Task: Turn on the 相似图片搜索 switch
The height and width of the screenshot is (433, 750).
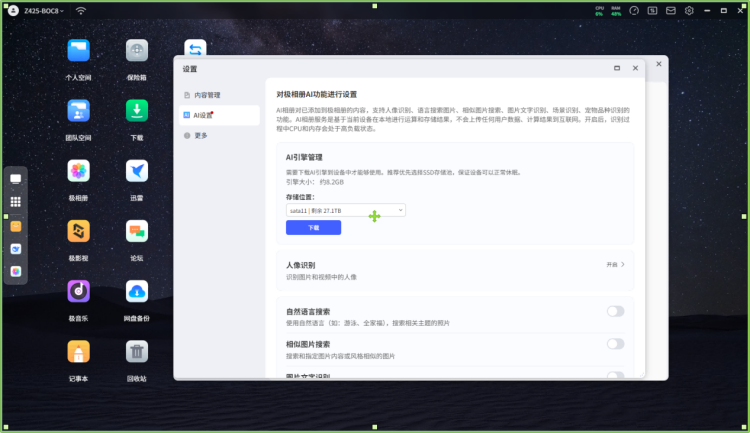Action: [x=615, y=343]
